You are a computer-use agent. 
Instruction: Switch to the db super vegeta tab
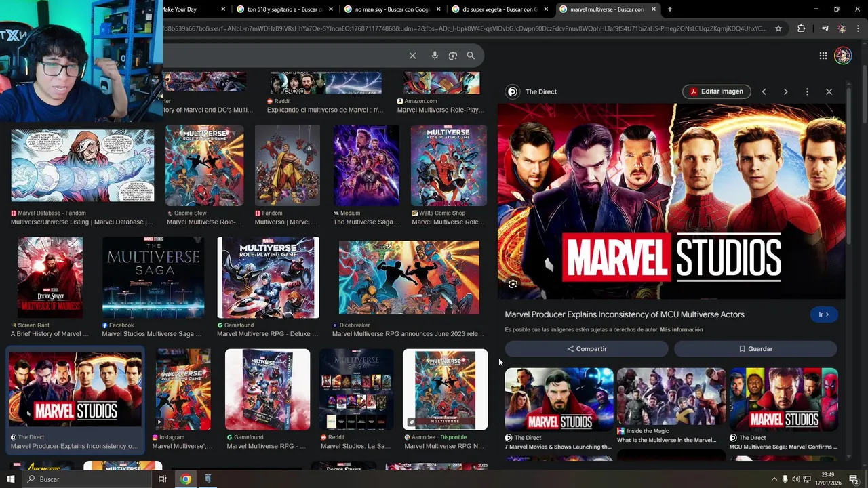click(x=500, y=9)
